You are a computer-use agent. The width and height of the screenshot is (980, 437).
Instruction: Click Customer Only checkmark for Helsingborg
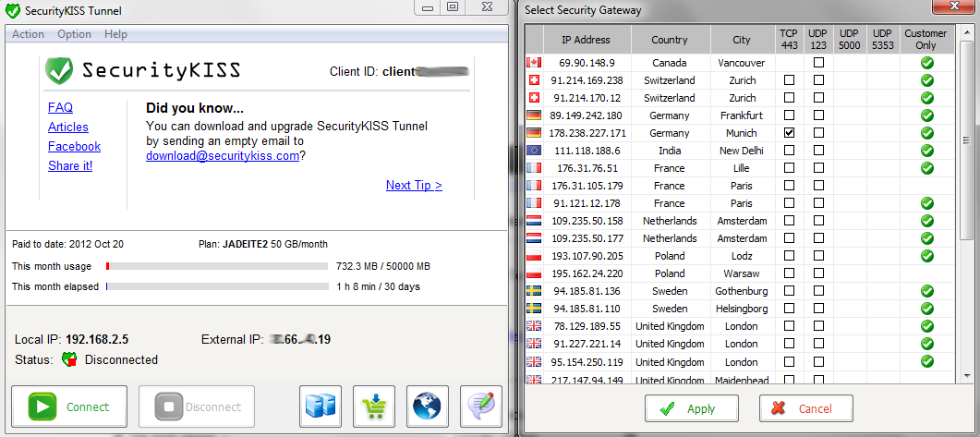pyautogui.click(x=926, y=309)
